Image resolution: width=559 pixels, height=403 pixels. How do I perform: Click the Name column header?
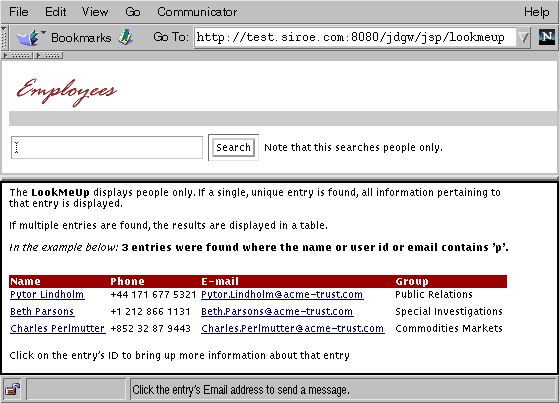pos(25,281)
